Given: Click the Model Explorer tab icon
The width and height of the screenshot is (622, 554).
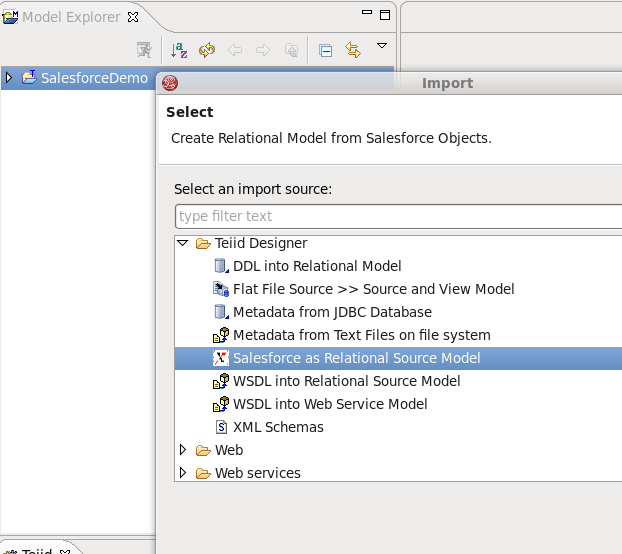Looking at the screenshot, I should coord(10,17).
